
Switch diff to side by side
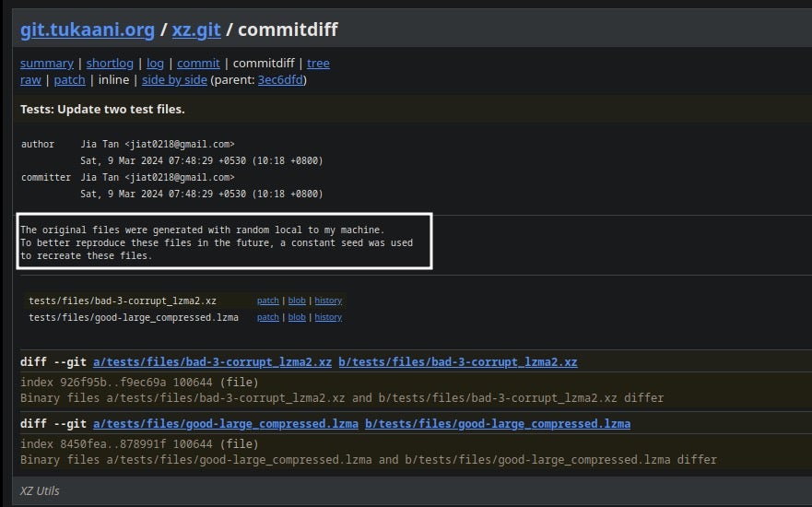point(174,80)
